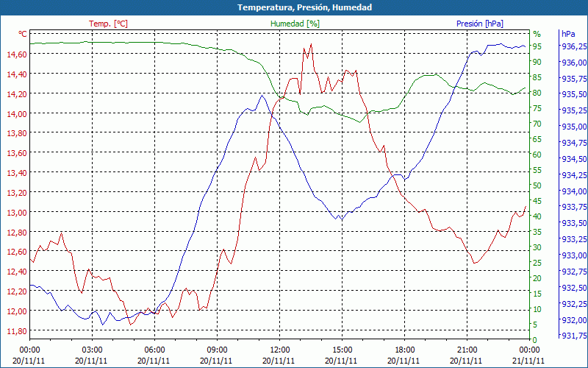Click temperature axis value 12,60

[x=16, y=252]
